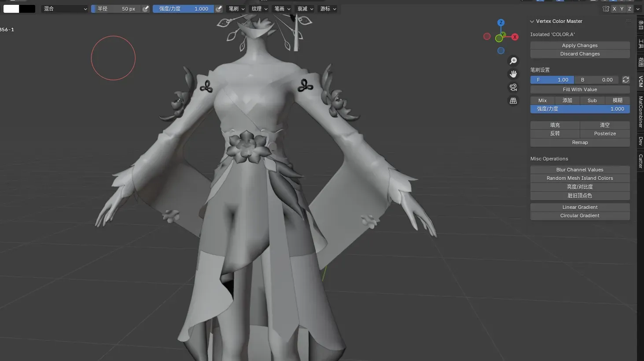This screenshot has width=644, height=361.
Task: Click the red X axis on the gizmo
Action: (515, 37)
